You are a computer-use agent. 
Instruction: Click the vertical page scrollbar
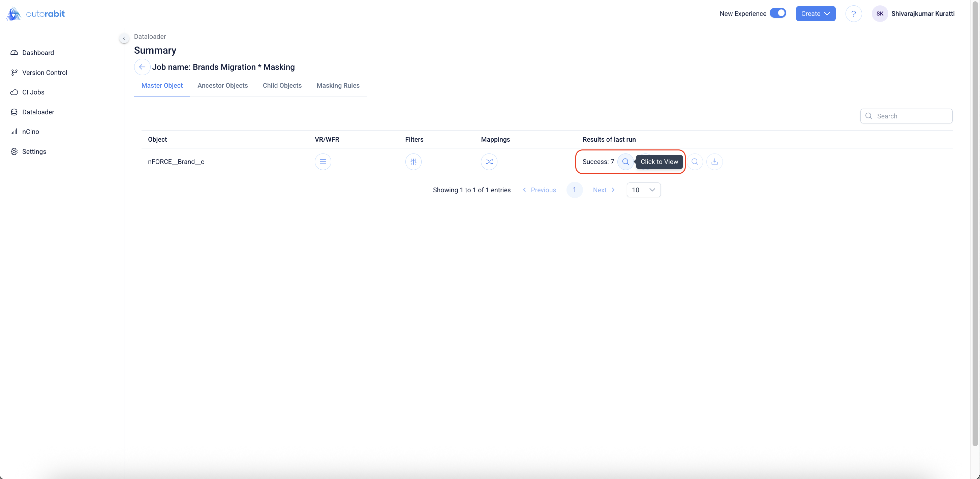(x=975, y=228)
